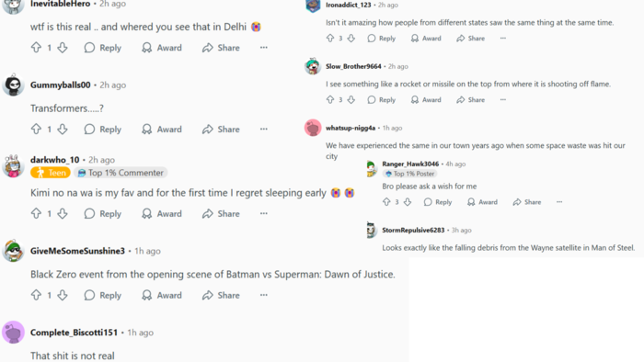The width and height of the screenshot is (644, 362).
Task: Share GiveMeSomeSunshine3's comment
Action: coord(221,295)
